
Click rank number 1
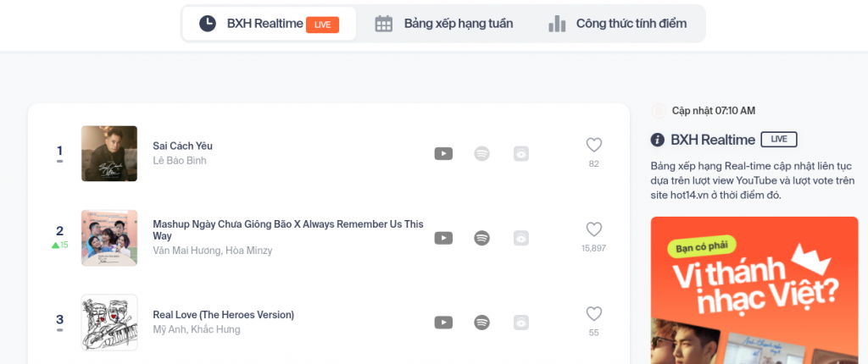point(60,151)
